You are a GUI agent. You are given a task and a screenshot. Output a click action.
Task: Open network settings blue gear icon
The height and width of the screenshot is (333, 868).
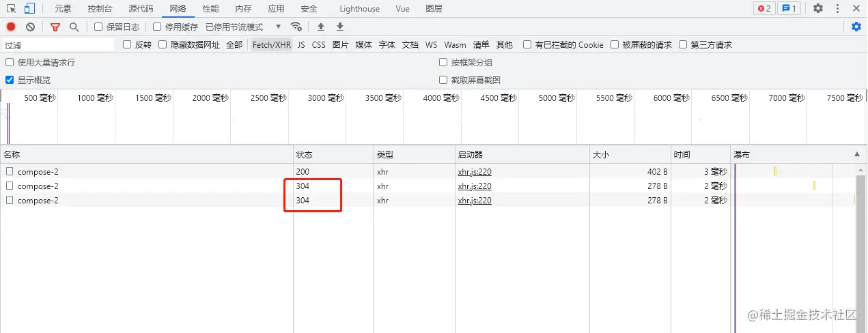point(856,27)
